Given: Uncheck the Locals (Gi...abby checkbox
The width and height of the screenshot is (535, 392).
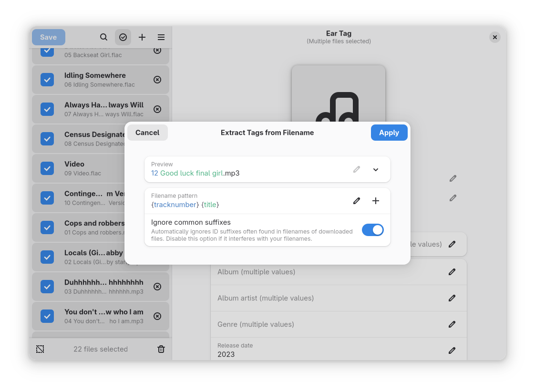Looking at the screenshot, I should [x=47, y=257].
